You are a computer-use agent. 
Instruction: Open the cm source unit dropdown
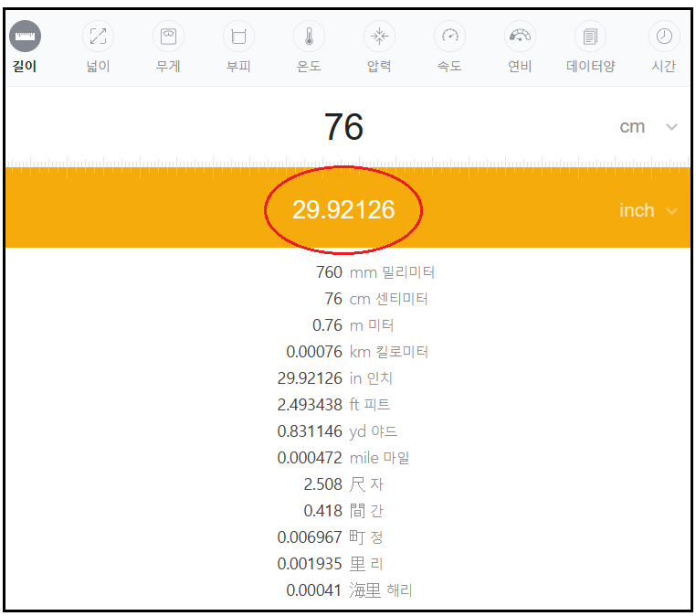(x=649, y=127)
